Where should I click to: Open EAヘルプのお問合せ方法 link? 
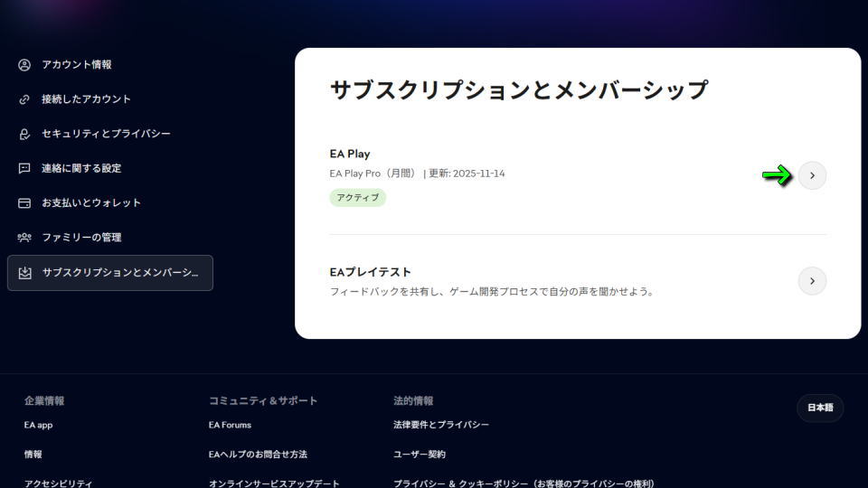click(258, 455)
